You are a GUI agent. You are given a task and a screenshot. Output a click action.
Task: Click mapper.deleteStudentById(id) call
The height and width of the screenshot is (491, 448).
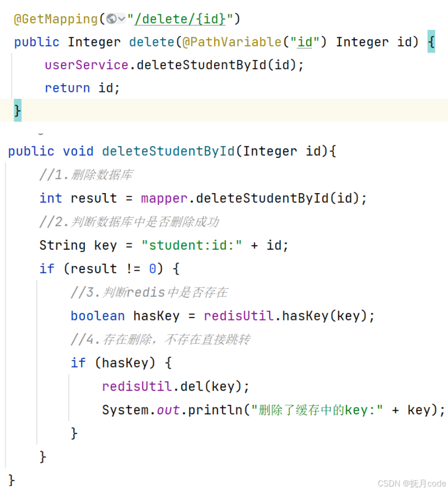coord(253,198)
